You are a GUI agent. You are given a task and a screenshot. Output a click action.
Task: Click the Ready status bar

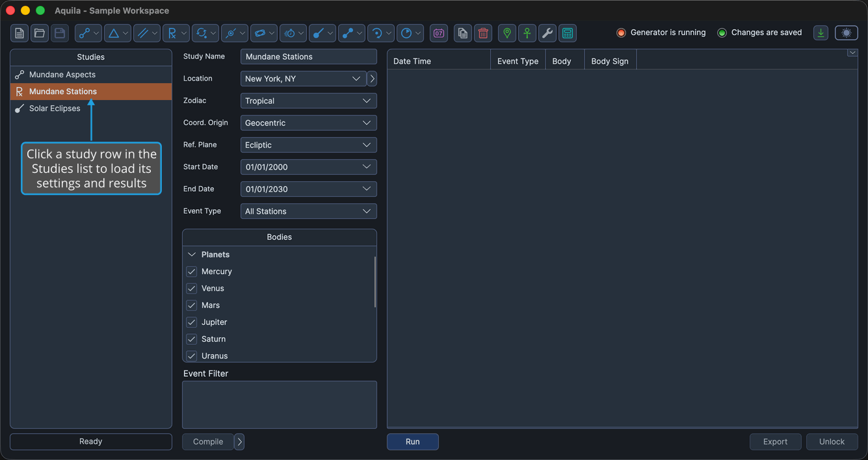[91, 442]
